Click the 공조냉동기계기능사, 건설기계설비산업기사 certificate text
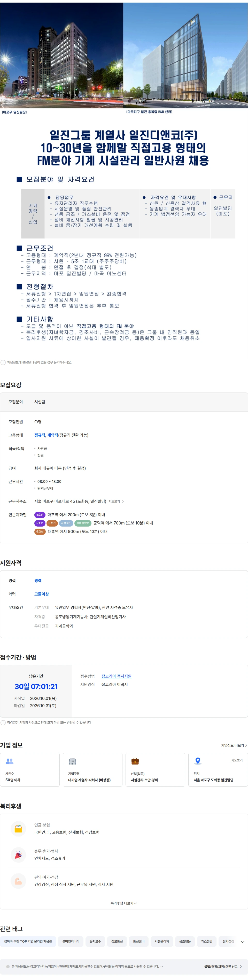 (90, 617)
